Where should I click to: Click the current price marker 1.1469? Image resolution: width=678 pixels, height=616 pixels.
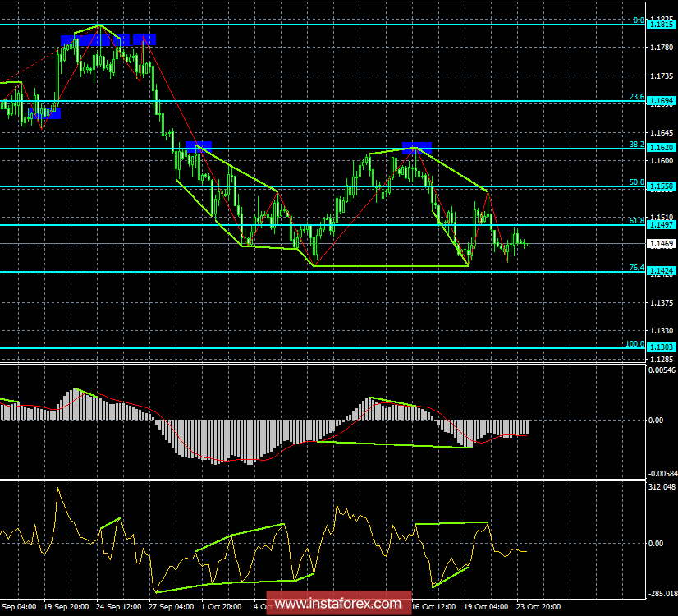[x=661, y=244]
